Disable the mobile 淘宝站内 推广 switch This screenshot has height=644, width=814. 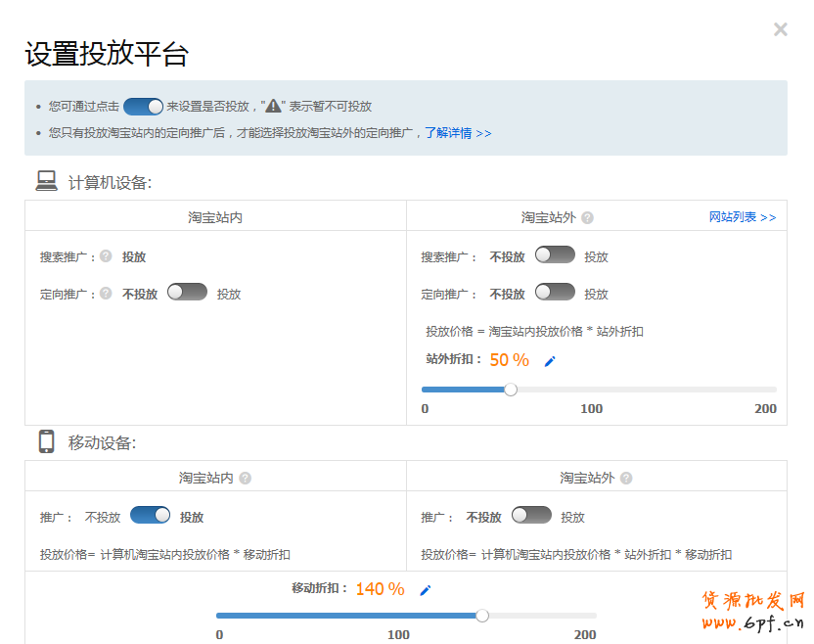click(150, 515)
